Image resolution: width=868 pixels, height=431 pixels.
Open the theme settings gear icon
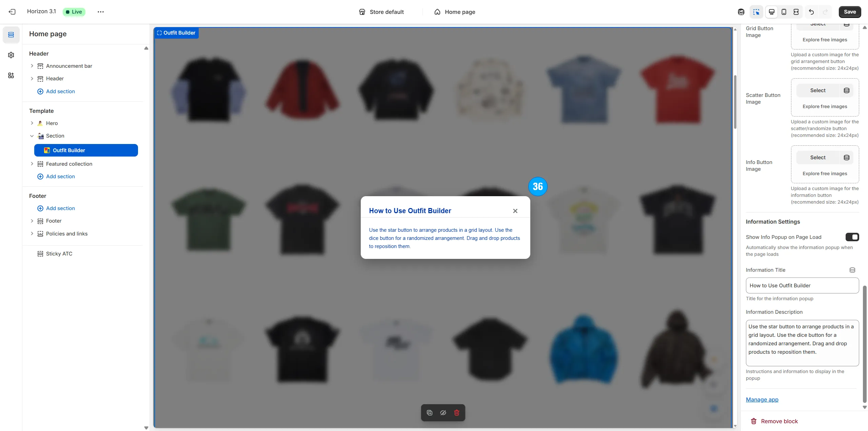(x=11, y=55)
